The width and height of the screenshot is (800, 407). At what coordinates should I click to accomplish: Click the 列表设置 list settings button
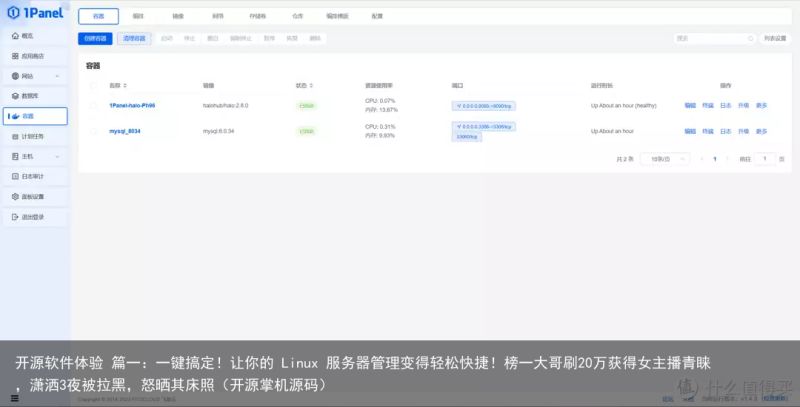pos(775,38)
